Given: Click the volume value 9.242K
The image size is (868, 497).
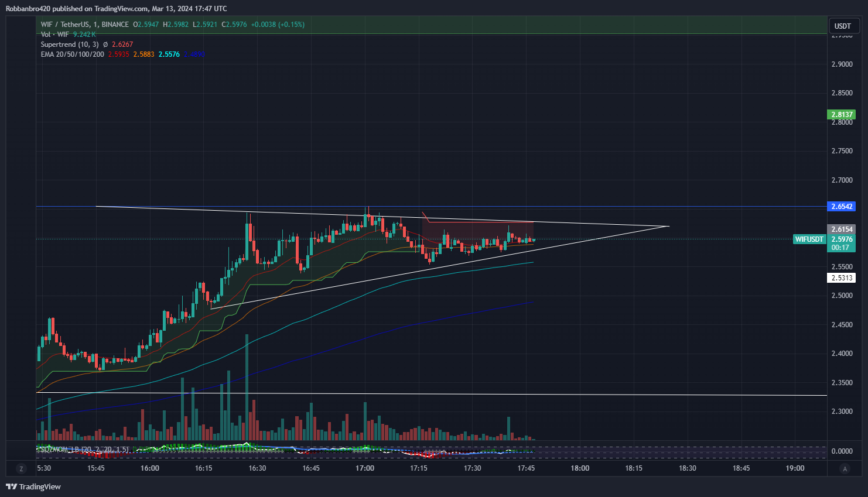Looking at the screenshot, I should coord(84,35).
